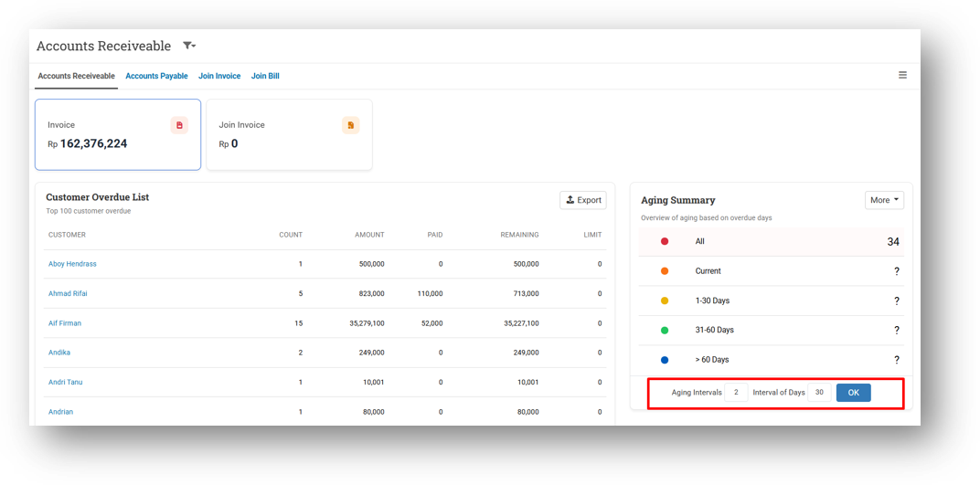This screenshot has height=485, width=980.
Task: Click the red dot beside All
Action: 665,241
